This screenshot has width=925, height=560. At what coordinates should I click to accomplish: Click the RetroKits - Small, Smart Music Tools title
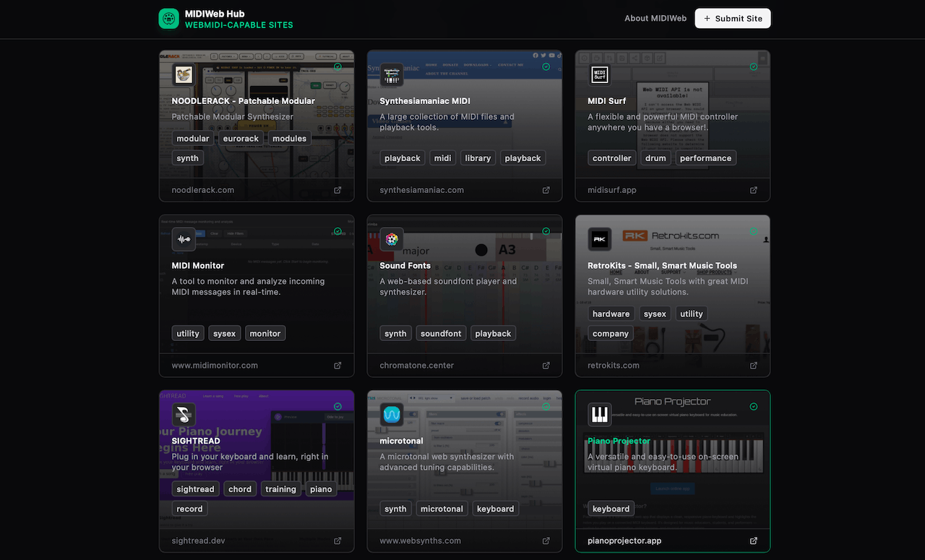[x=662, y=266]
